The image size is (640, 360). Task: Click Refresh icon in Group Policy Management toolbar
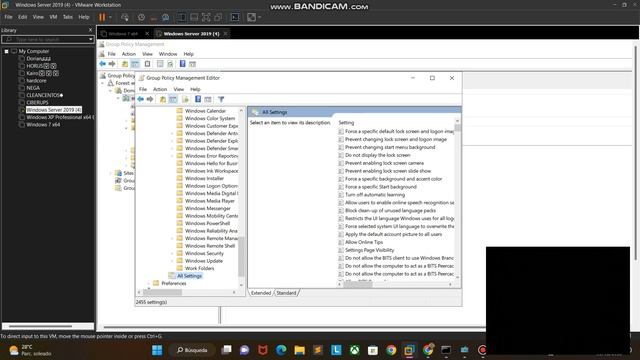click(x=170, y=64)
